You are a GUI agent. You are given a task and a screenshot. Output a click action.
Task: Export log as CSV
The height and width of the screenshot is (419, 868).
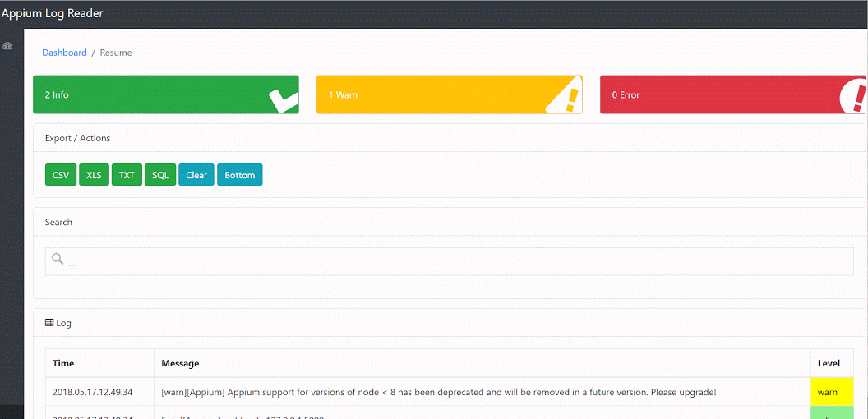point(61,175)
